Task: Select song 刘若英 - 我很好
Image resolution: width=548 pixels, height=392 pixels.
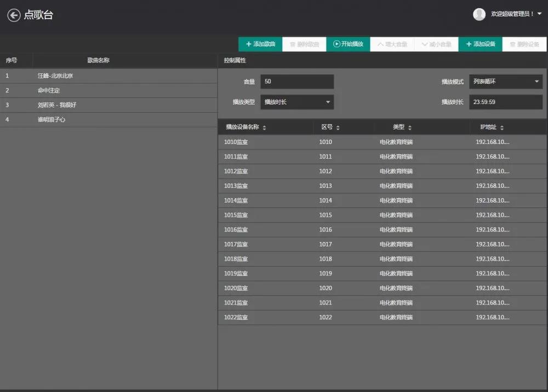Action: click(x=56, y=105)
